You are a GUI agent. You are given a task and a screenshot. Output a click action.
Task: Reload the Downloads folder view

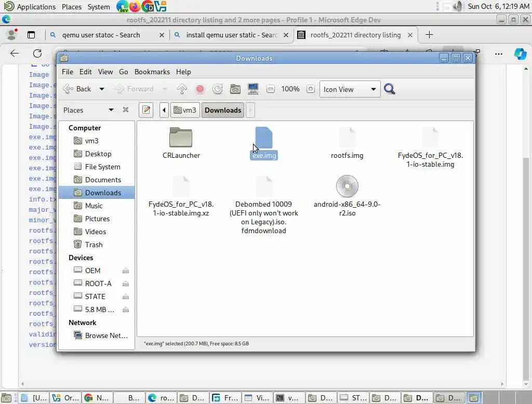218,89
